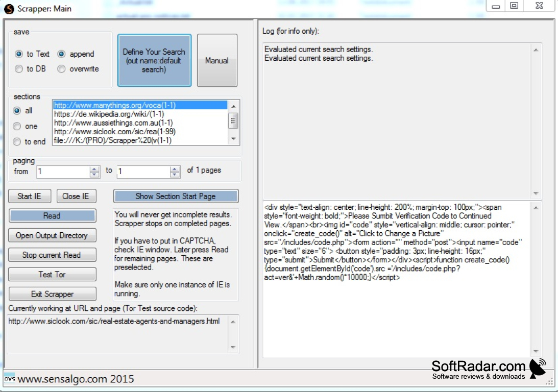This screenshot has height=392, width=558.
Task: Open the Manual button
Action: click(x=217, y=60)
